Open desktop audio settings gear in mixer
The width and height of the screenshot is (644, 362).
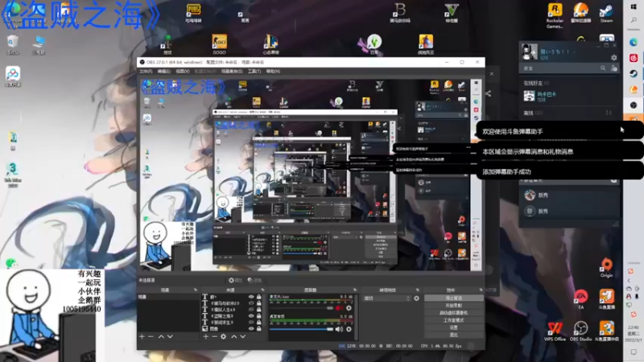(x=349, y=329)
